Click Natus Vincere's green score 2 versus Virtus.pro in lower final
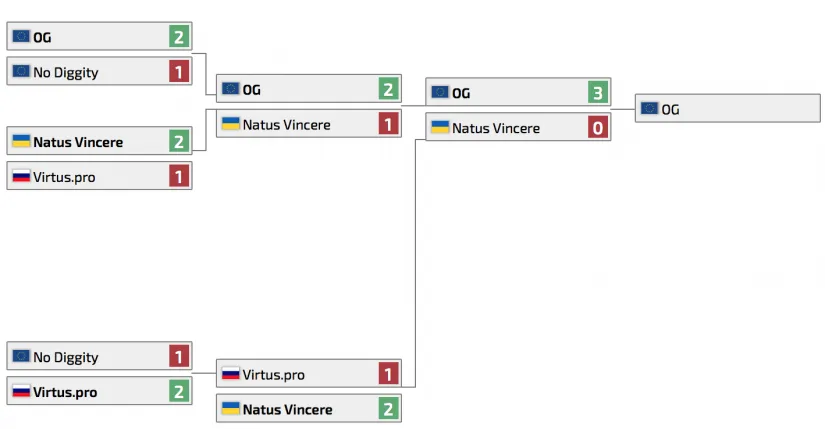 (389, 408)
